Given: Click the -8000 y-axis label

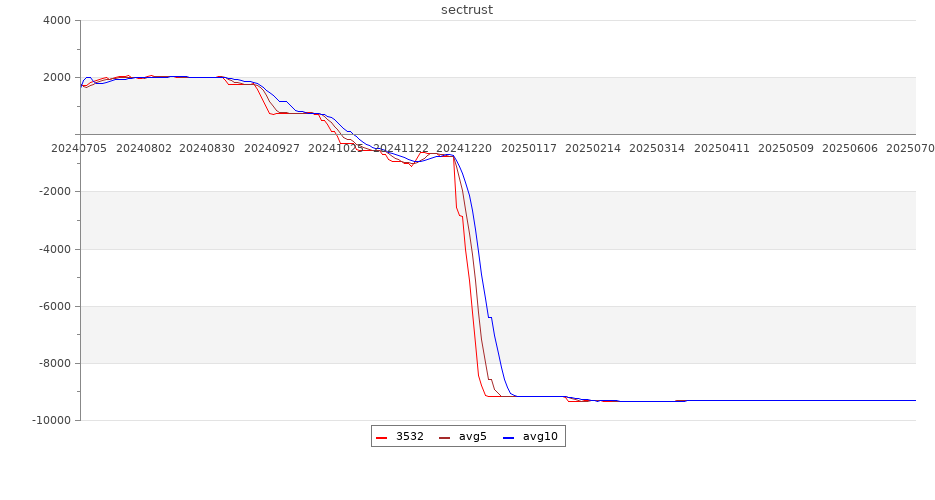Looking at the screenshot, I should click(x=54, y=364).
